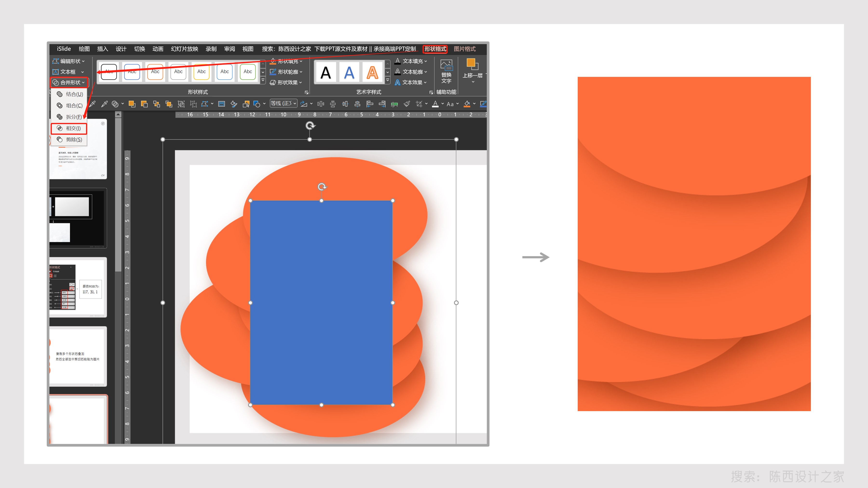Screen dimensions: 868x488
Task: Open the Shapes insert icon in quick toolbar
Action: coord(257,104)
